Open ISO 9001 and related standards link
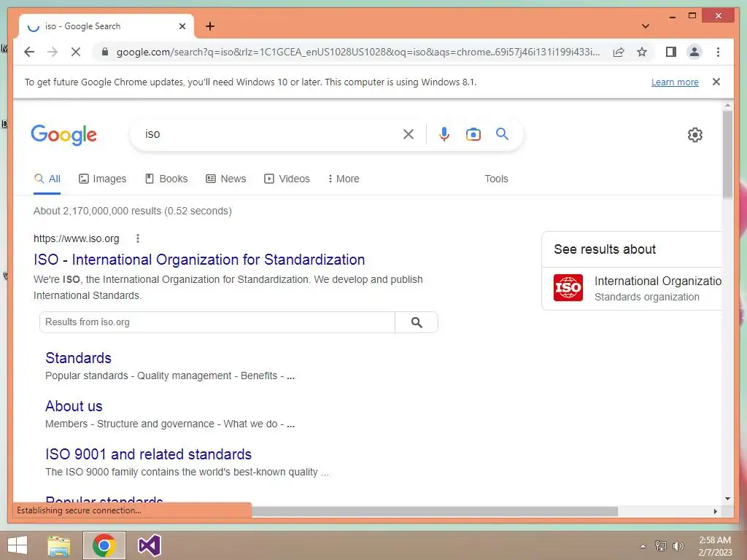 [148, 454]
